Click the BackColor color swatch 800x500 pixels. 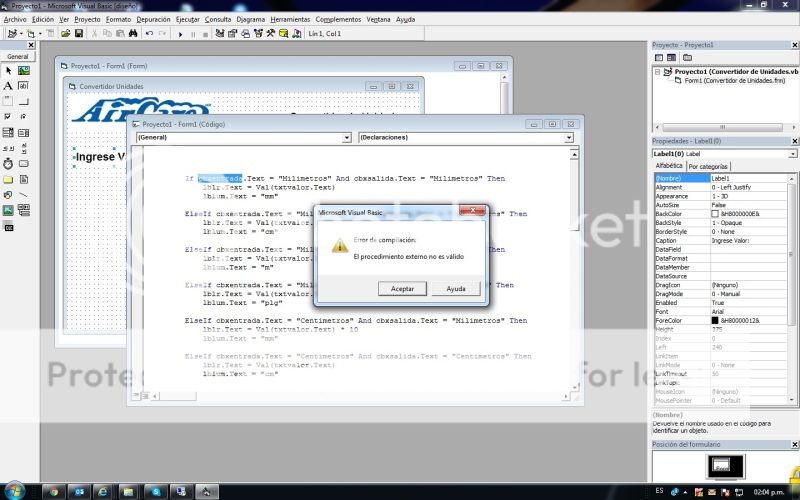(x=715, y=214)
